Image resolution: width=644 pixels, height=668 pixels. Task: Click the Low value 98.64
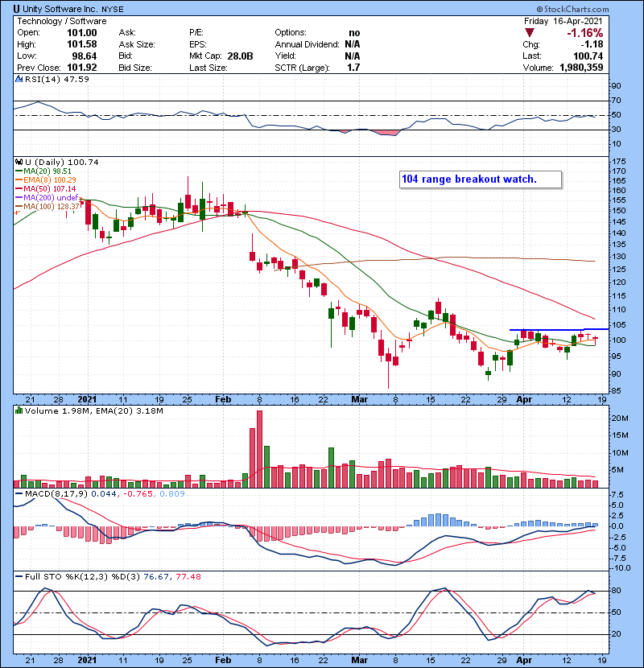(x=85, y=56)
